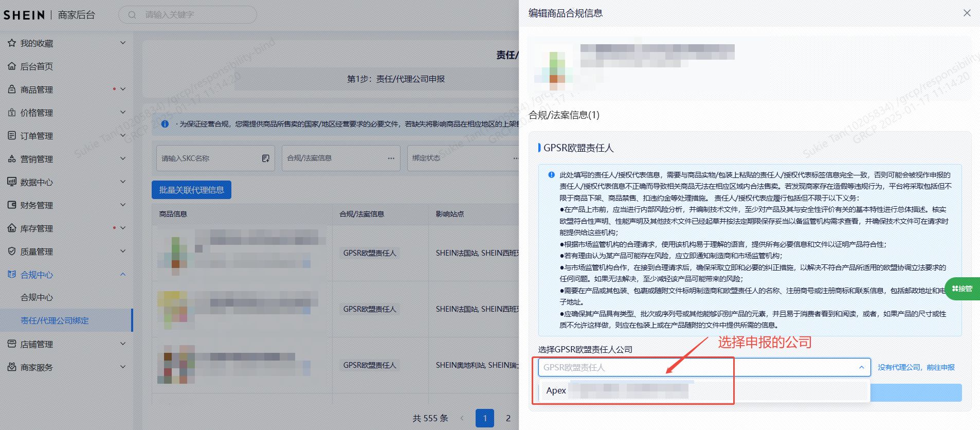
Task: Go to page 1 in pagination
Action: [x=485, y=418]
